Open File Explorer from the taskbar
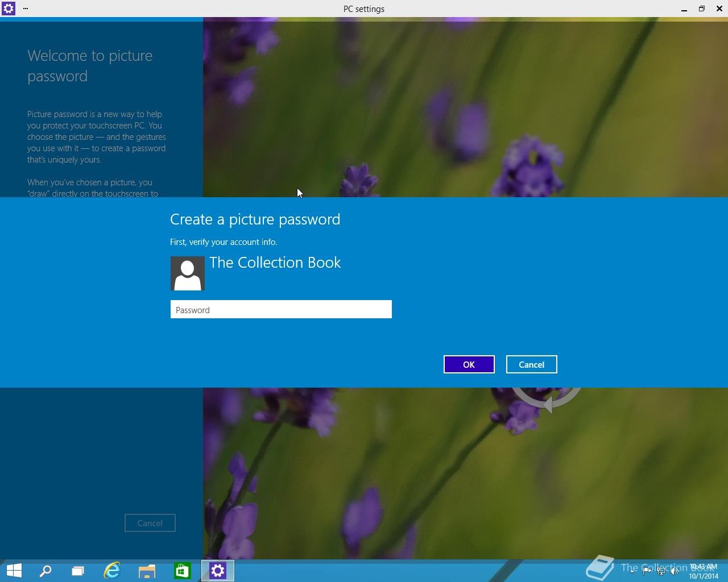This screenshot has width=728, height=582. pos(147,571)
